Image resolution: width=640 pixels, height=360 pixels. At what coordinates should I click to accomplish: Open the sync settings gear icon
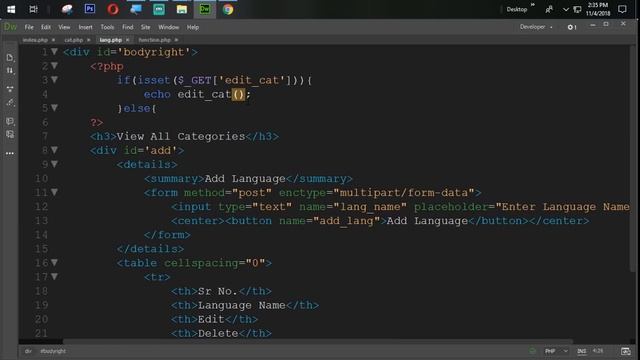(571, 27)
